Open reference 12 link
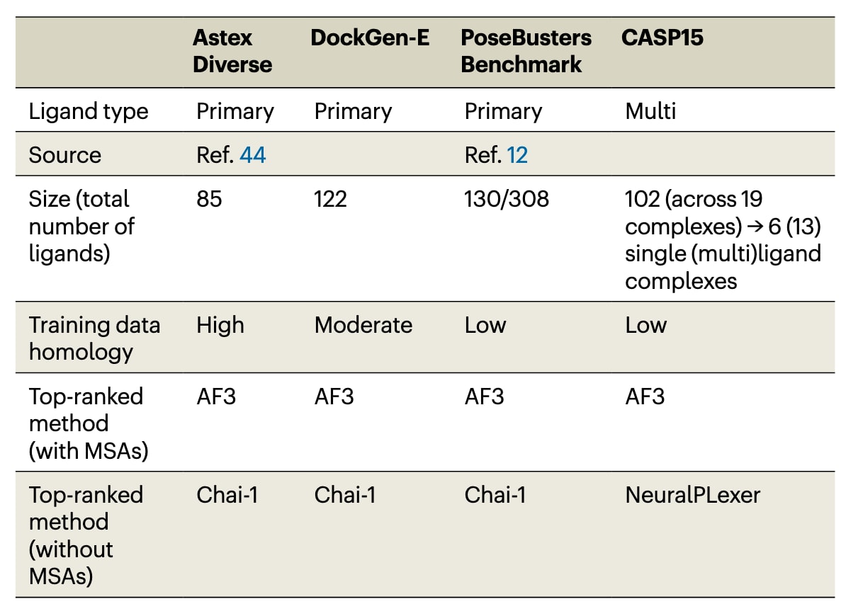The image size is (846, 616). [x=517, y=155]
